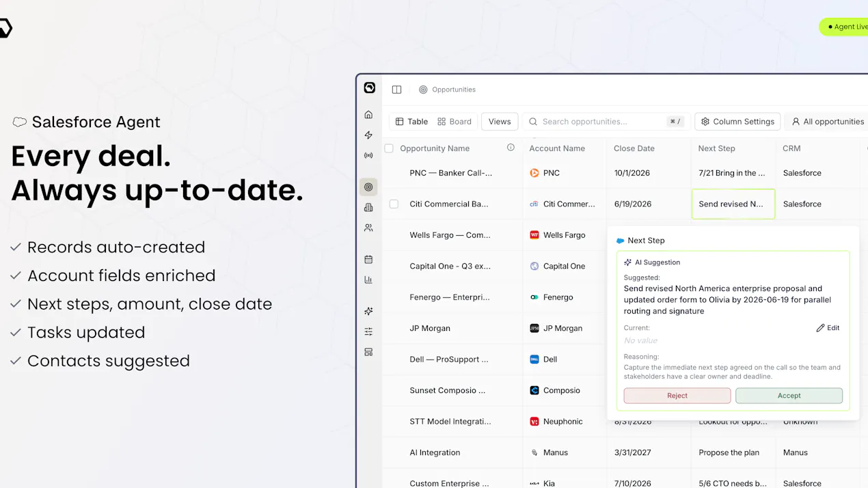Viewport: 868px width, 488px height.
Task: Click the app logo atop the sidebar
Action: click(x=369, y=87)
